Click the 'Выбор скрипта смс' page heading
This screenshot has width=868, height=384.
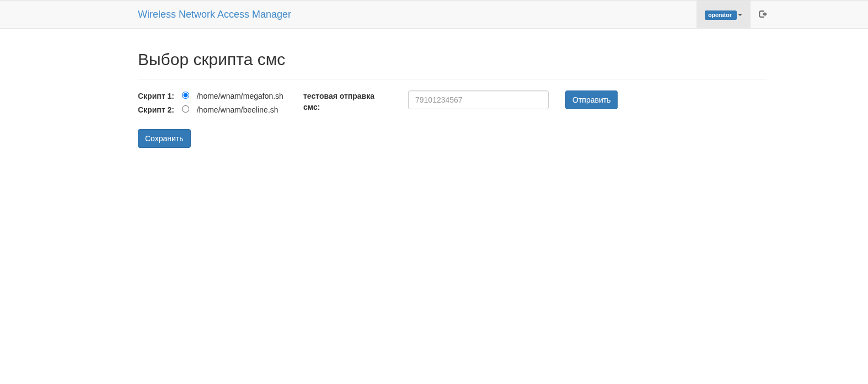(211, 60)
